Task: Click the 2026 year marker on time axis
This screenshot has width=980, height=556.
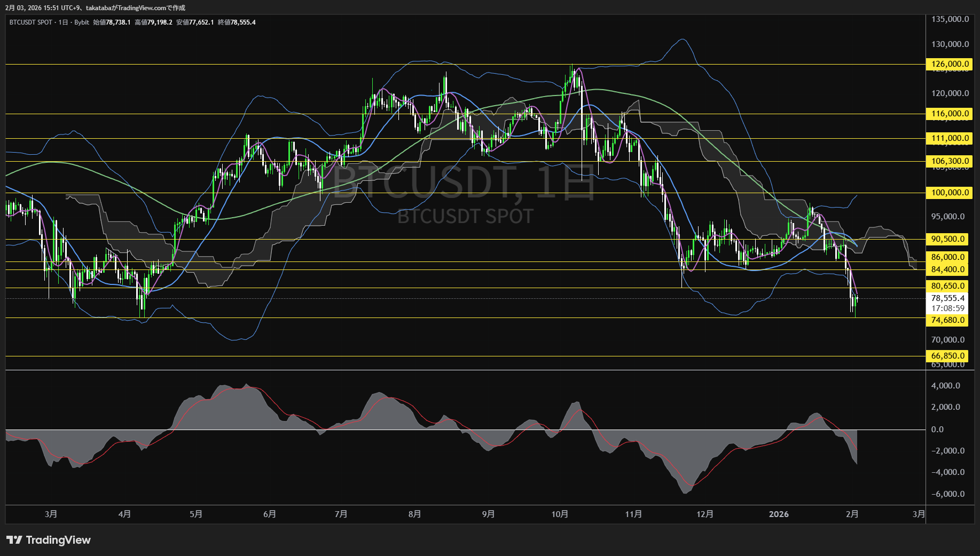Action: 778,514
